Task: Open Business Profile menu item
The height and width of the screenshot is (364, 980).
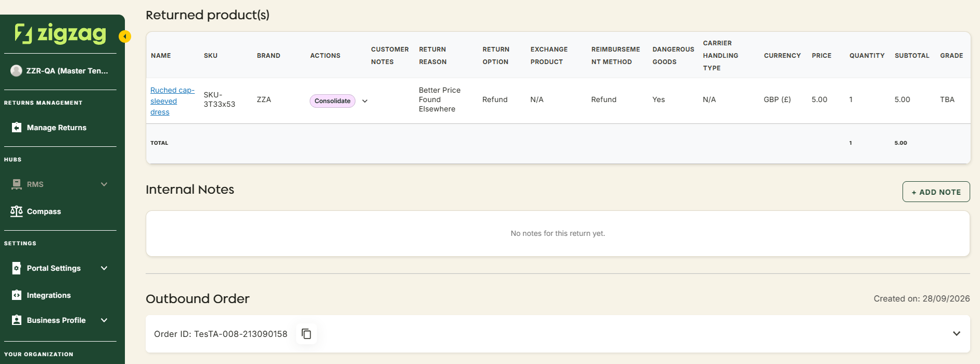Action: pyautogui.click(x=56, y=320)
